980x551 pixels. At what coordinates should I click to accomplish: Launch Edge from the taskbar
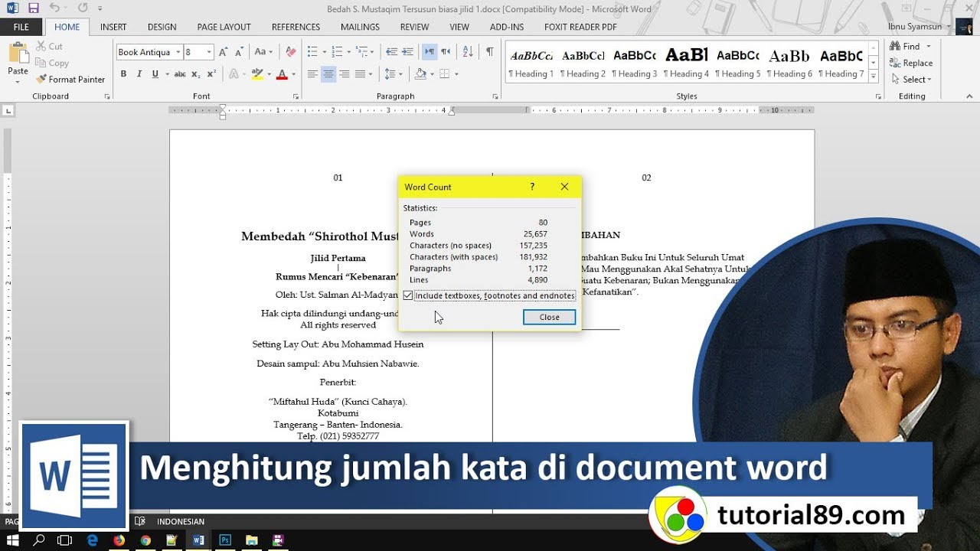pyautogui.click(x=93, y=540)
